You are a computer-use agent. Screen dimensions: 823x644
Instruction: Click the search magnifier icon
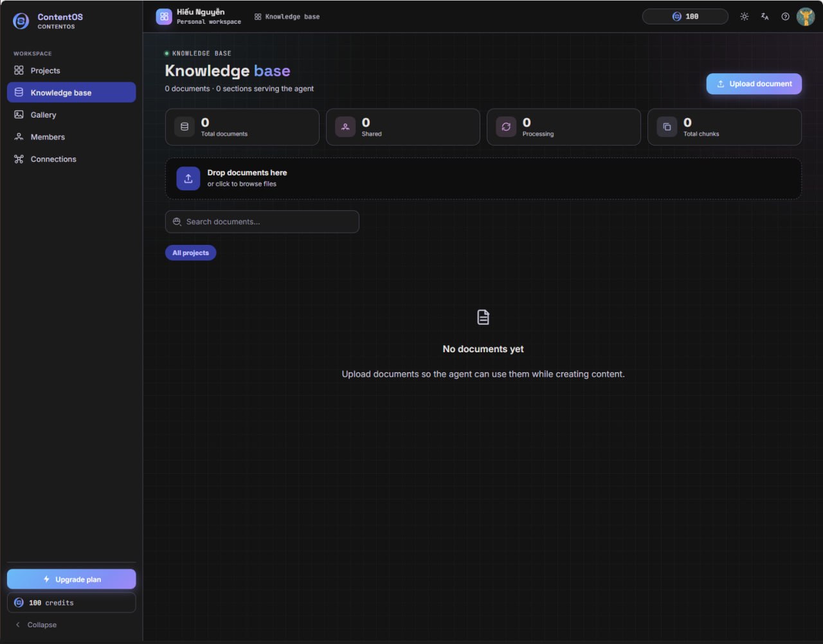pyautogui.click(x=177, y=222)
